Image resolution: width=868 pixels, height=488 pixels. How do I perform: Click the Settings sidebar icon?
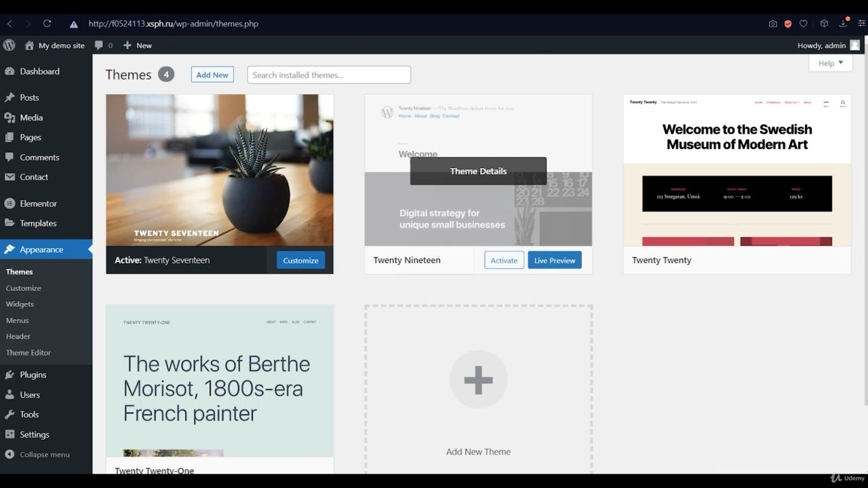pos(9,434)
